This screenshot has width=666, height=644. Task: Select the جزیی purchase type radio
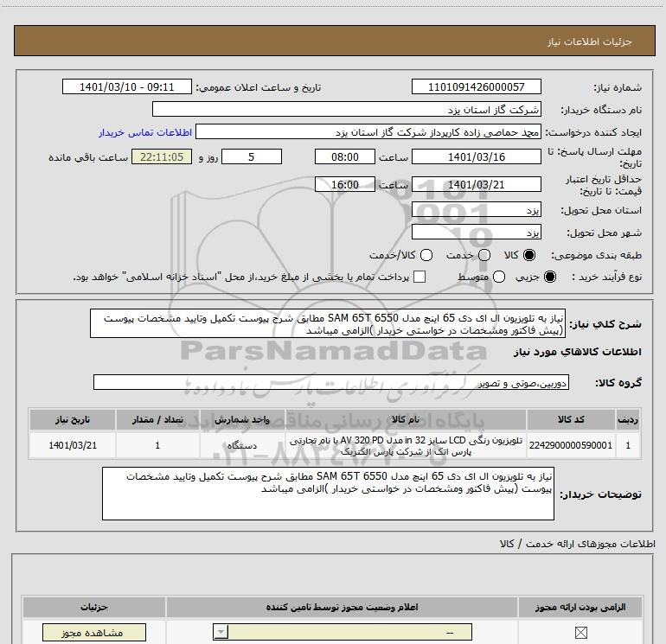(x=549, y=277)
